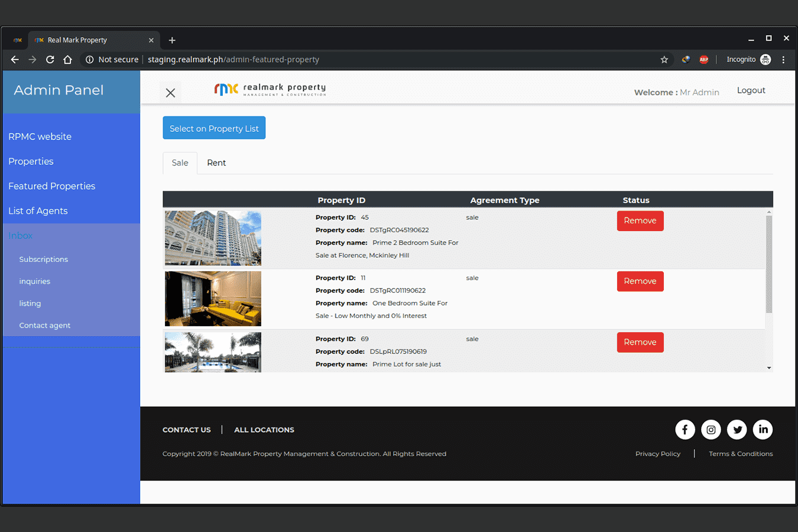Click the Admin Panel heading
The image size is (798, 532).
(x=59, y=90)
